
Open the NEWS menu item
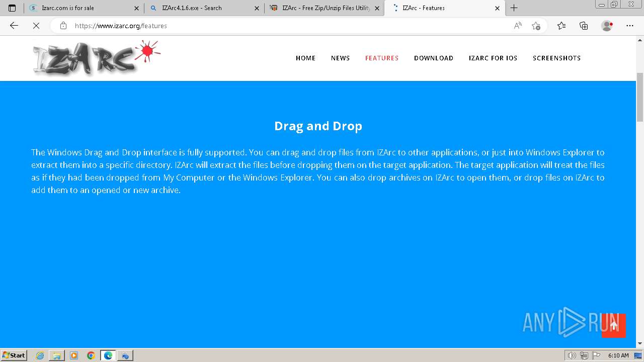340,58
